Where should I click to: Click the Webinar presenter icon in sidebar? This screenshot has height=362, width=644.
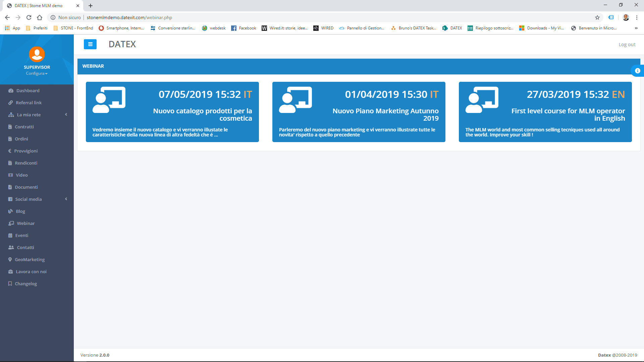coord(11,223)
